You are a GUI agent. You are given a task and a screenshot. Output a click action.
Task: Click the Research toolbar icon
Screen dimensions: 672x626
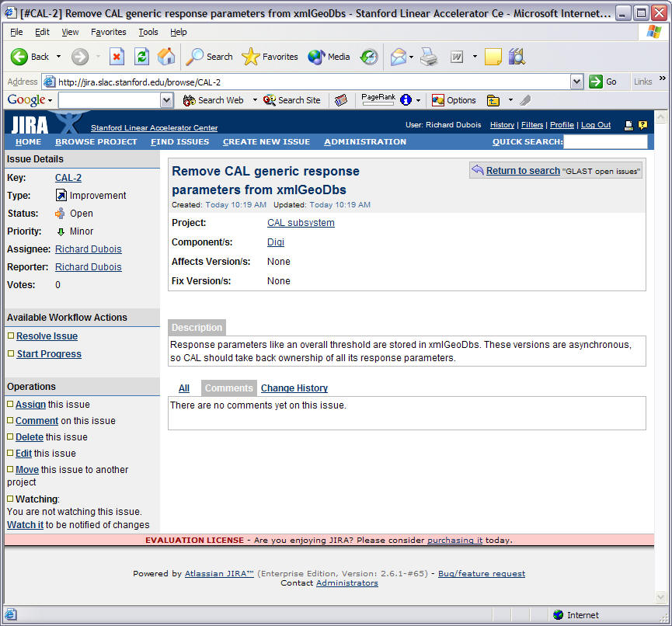click(x=517, y=57)
